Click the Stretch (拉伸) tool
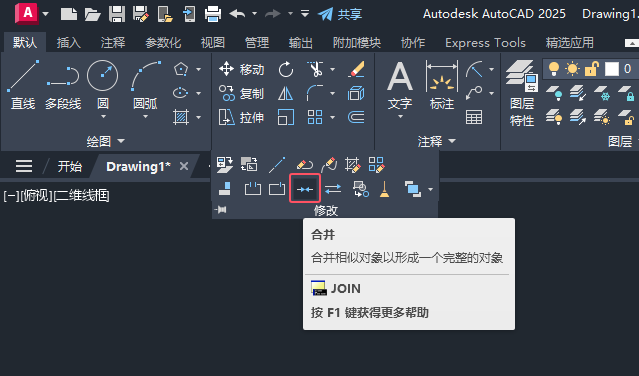 (x=241, y=118)
